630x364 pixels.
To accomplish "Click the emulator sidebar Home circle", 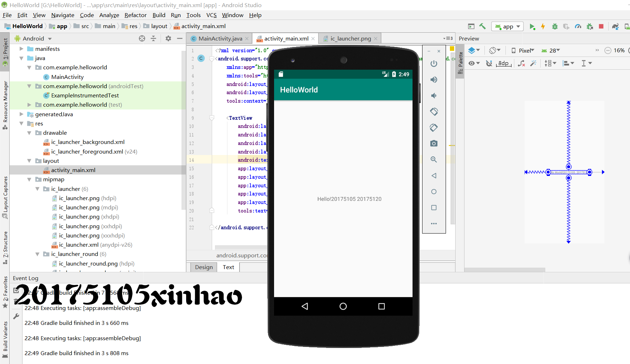I will coord(434,192).
